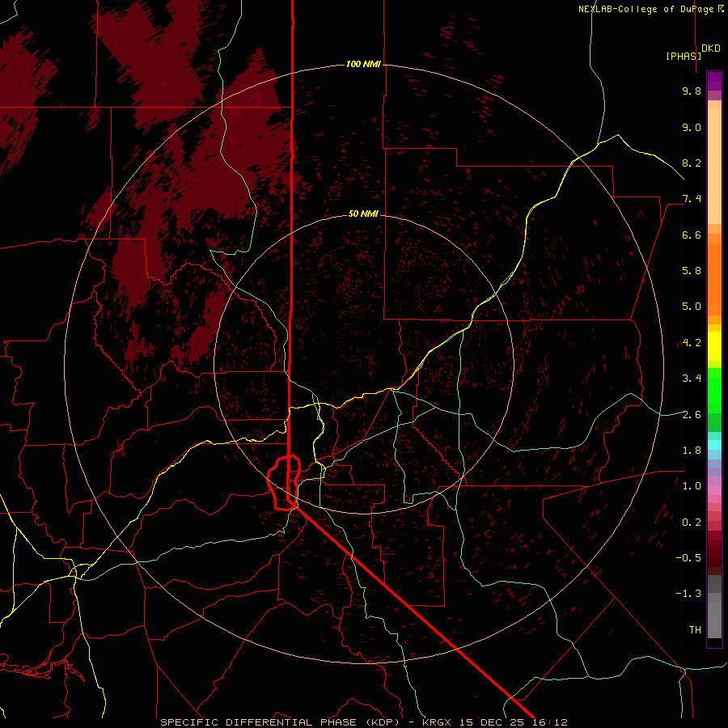The image size is (728, 728).
Task: Click the 3.4 value on the color scale
Action: coord(692,379)
